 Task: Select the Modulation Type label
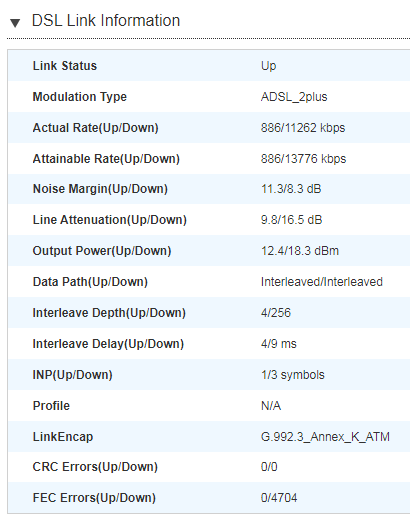coord(80,97)
